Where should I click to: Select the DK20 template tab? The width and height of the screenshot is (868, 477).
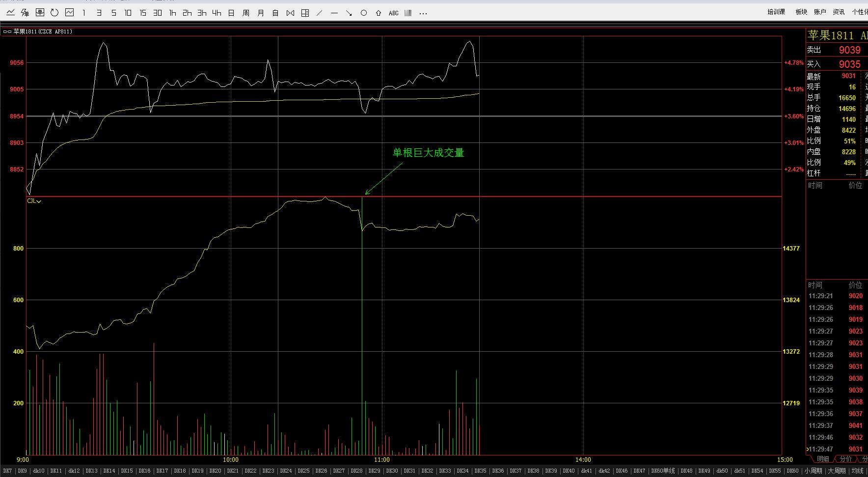point(215,471)
